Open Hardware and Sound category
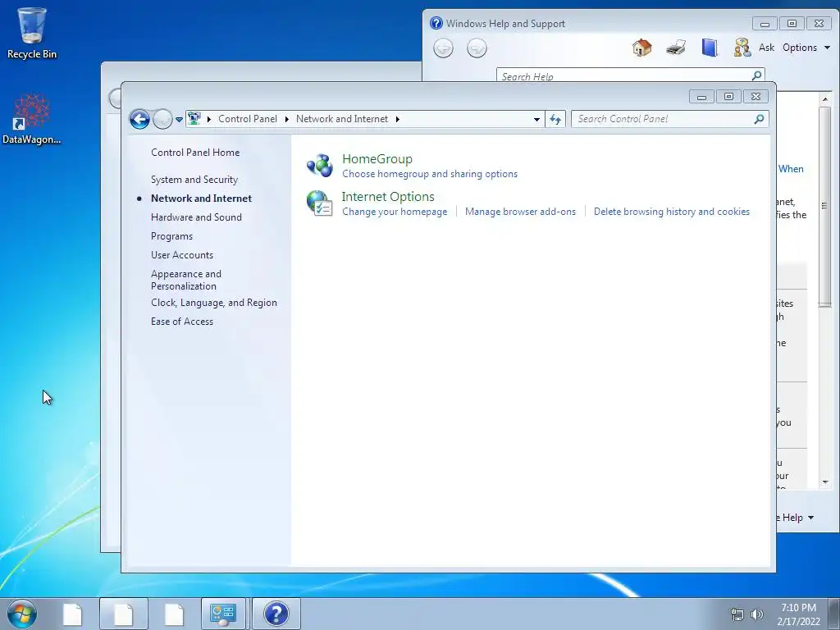Image resolution: width=840 pixels, height=630 pixels. [196, 217]
